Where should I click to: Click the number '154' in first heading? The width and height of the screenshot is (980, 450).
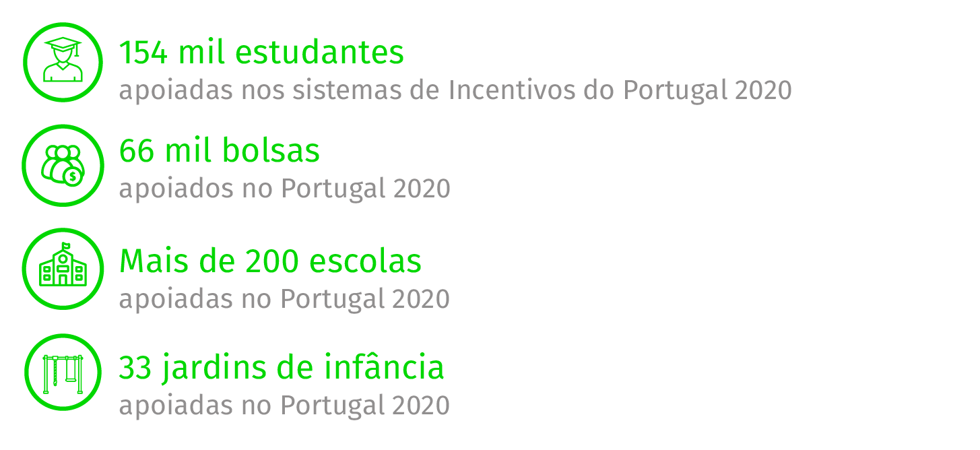point(143,53)
